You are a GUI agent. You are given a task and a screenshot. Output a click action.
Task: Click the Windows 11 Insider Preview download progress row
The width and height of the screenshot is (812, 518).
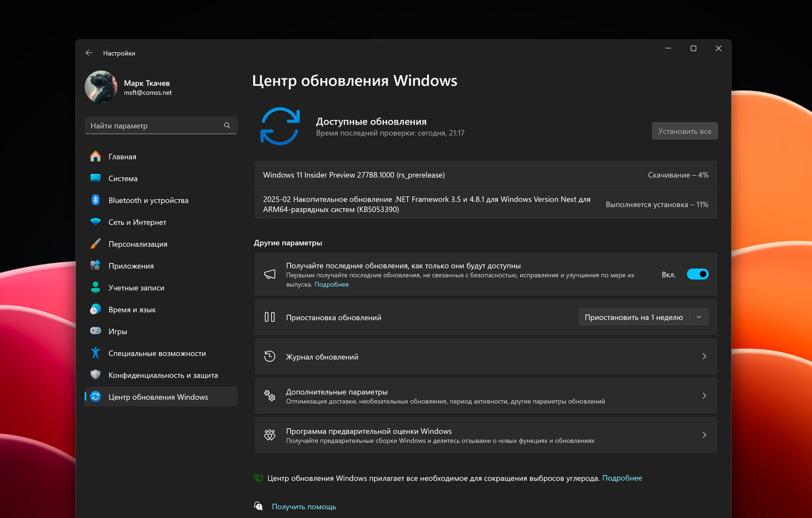click(486, 174)
